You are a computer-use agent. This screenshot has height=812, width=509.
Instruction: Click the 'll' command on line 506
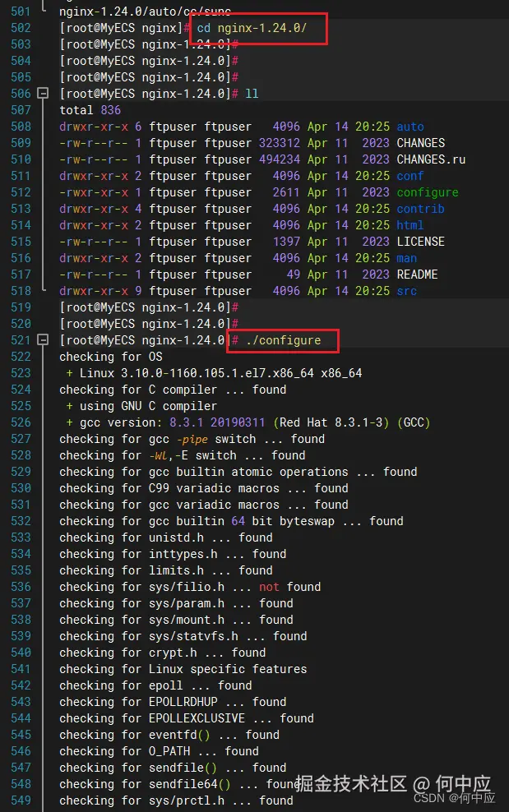[x=252, y=94]
